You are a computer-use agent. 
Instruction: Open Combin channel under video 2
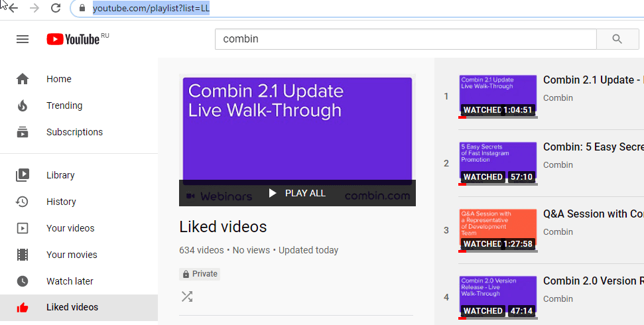pyautogui.click(x=558, y=164)
